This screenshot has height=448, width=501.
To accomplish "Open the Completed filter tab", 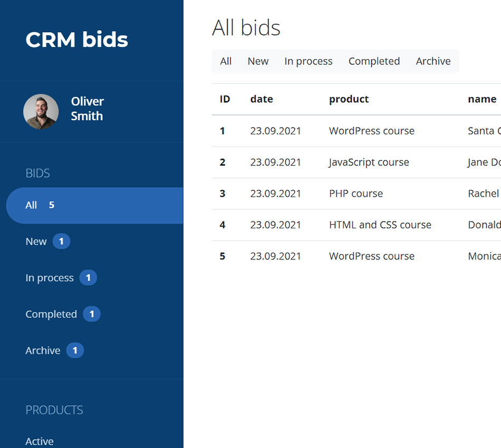I will (374, 61).
